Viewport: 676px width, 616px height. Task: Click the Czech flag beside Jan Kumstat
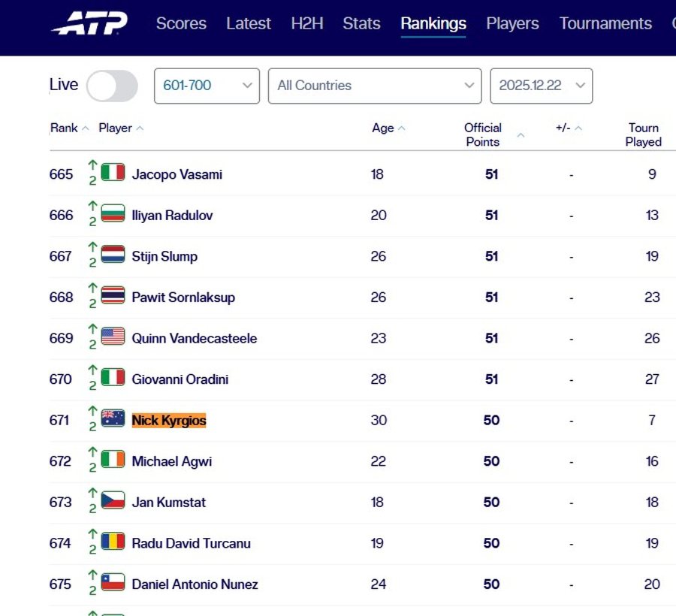coord(113,500)
